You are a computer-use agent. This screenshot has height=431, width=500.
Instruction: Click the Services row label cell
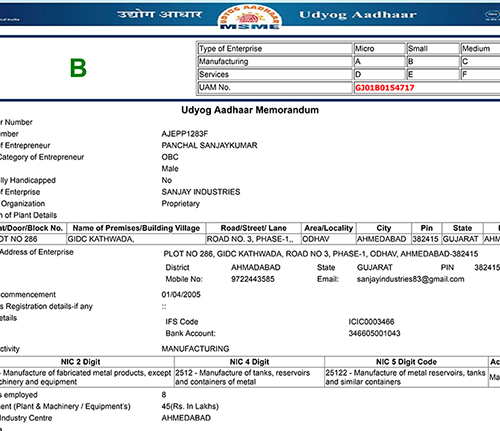pos(275,74)
